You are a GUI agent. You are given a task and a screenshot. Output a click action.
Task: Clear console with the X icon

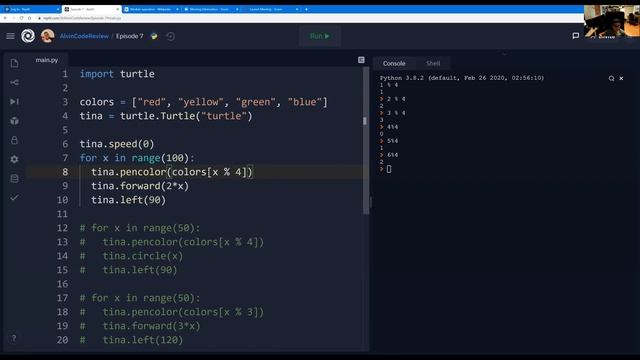point(621,78)
